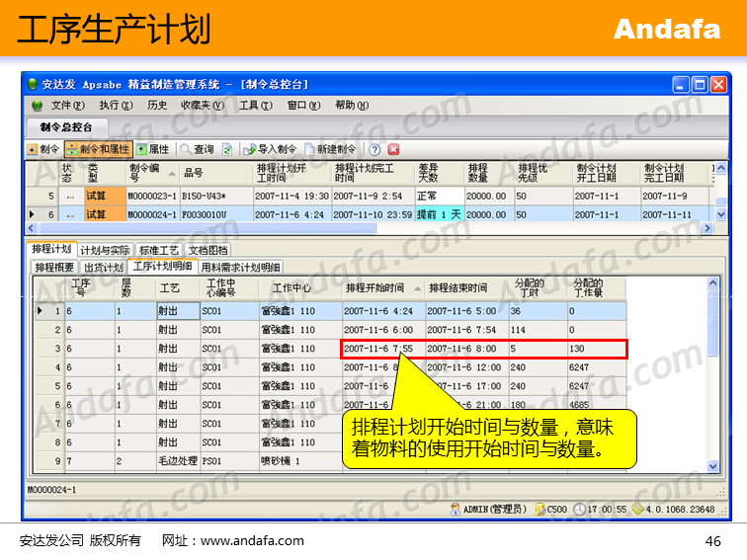
Task: Open the 用料需求计划明细 sub-tab
Action: point(241,267)
